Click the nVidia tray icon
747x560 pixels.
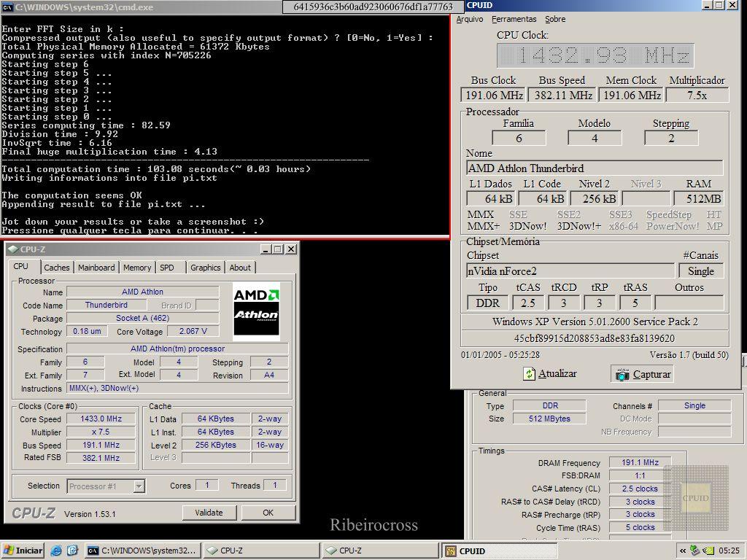tap(708, 551)
